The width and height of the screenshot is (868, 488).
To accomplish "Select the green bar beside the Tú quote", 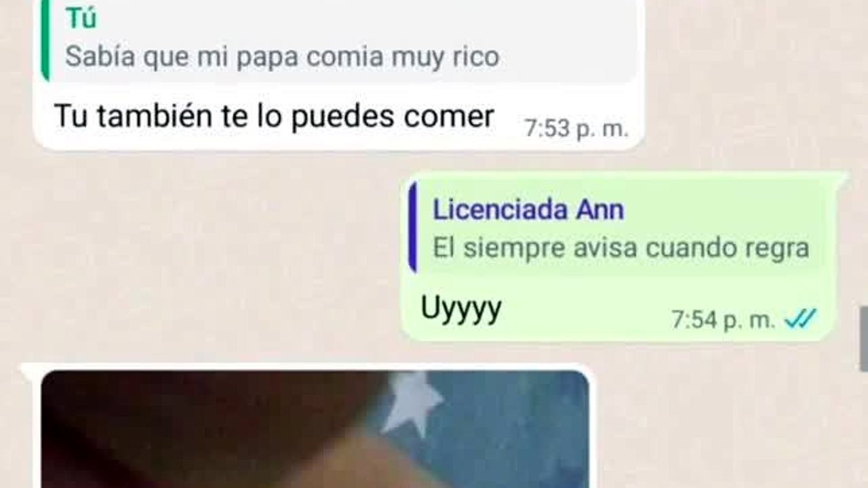I will pyautogui.click(x=45, y=41).
